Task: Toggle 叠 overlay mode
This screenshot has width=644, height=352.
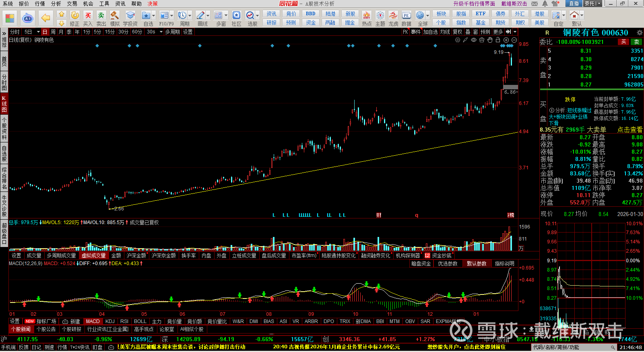Action: pyautogui.click(x=468, y=32)
